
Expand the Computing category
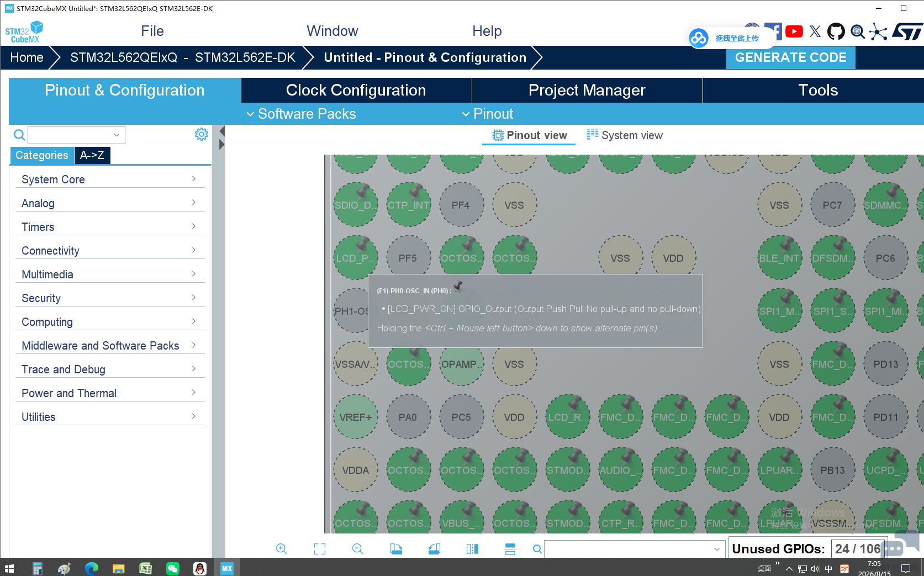(110, 322)
